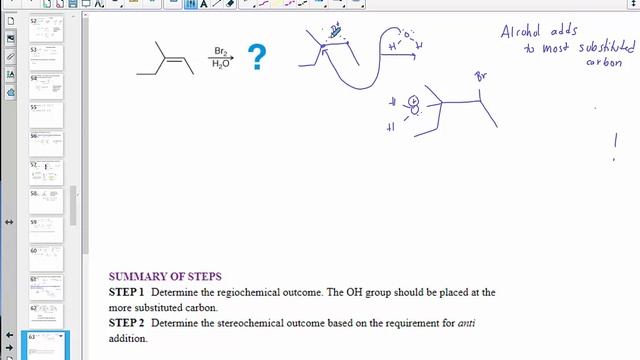
Task: Go to next page arrow
Action: [x=9, y=348]
